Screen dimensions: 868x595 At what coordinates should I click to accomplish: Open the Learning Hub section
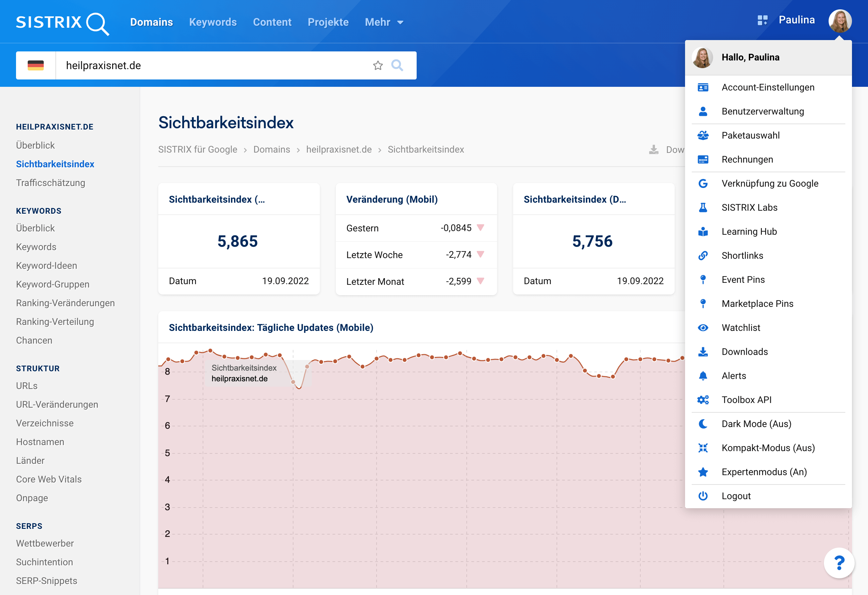click(x=750, y=231)
